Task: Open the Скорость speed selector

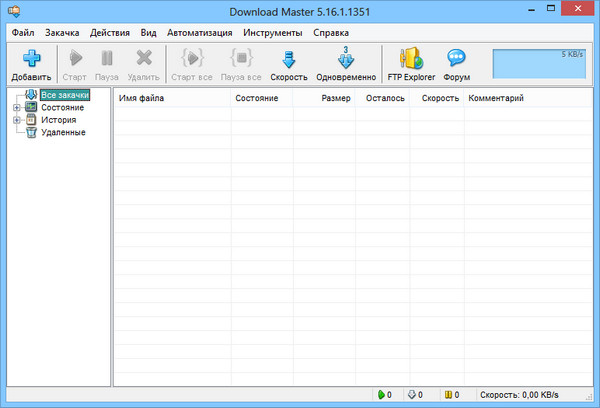Action: coord(289,59)
